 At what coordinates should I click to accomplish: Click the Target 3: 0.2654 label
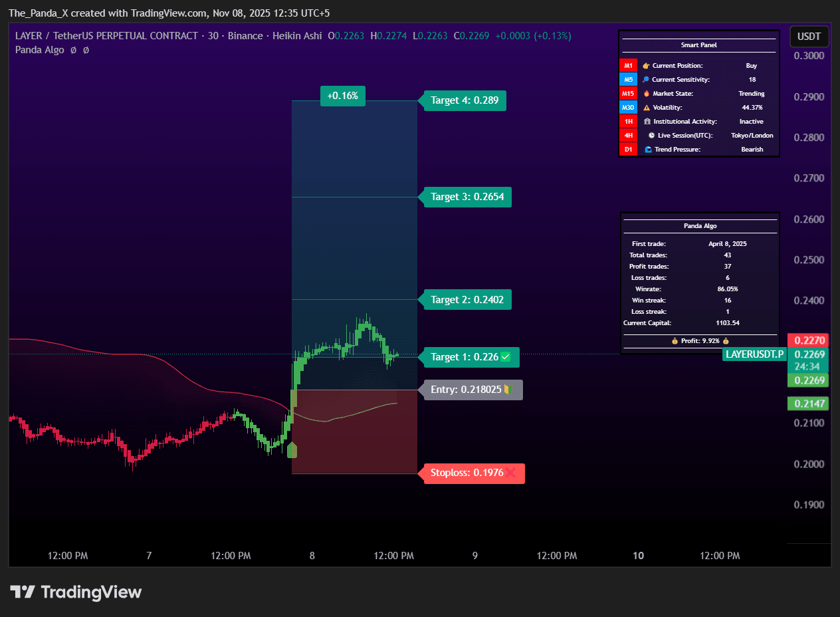coord(465,197)
